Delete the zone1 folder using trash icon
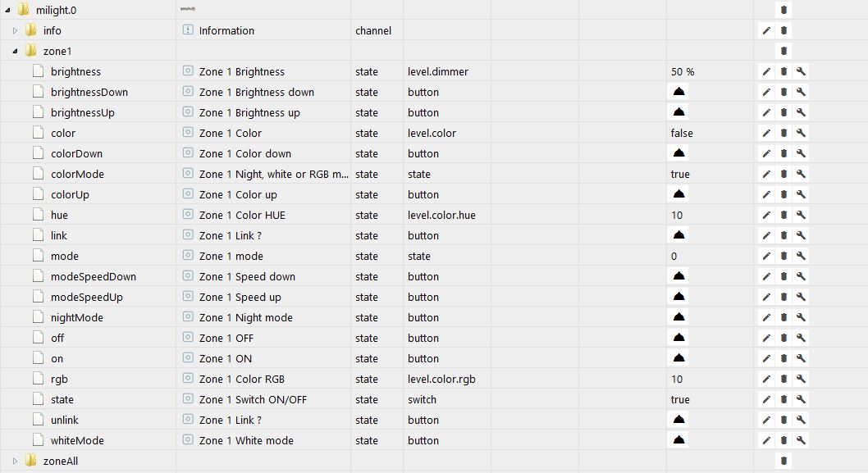868x473 pixels. point(783,51)
